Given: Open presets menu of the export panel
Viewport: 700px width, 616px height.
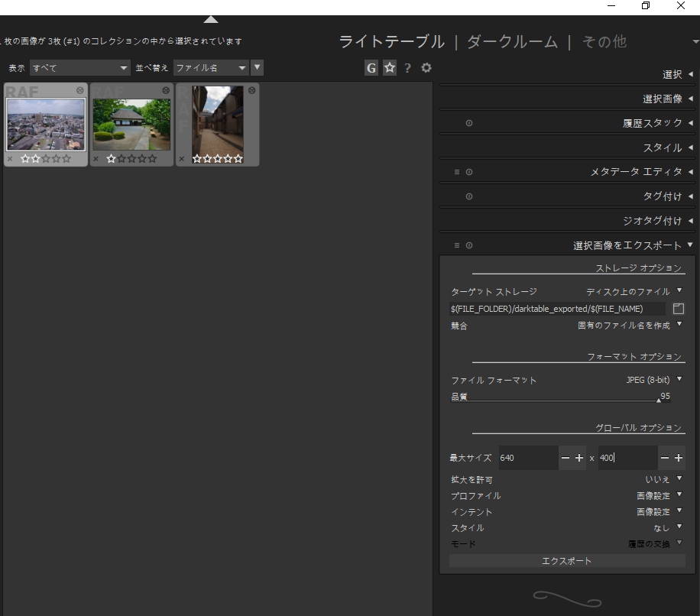Looking at the screenshot, I should [455, 245].
